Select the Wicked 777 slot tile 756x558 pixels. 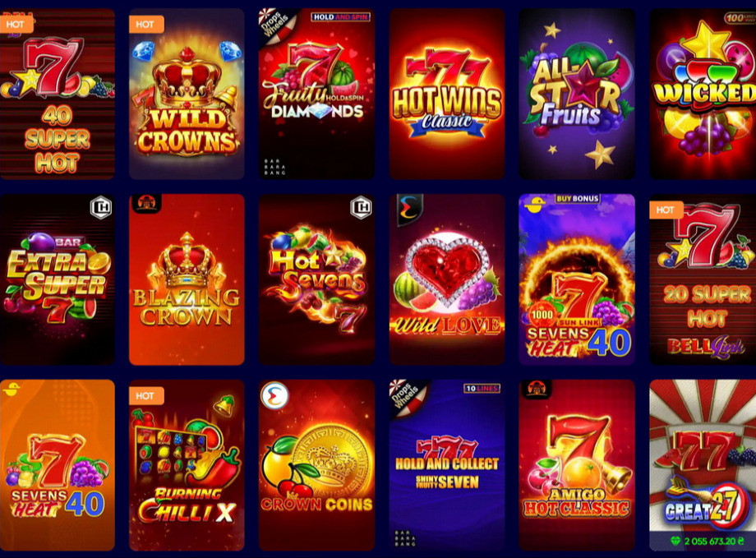[703, 94]
